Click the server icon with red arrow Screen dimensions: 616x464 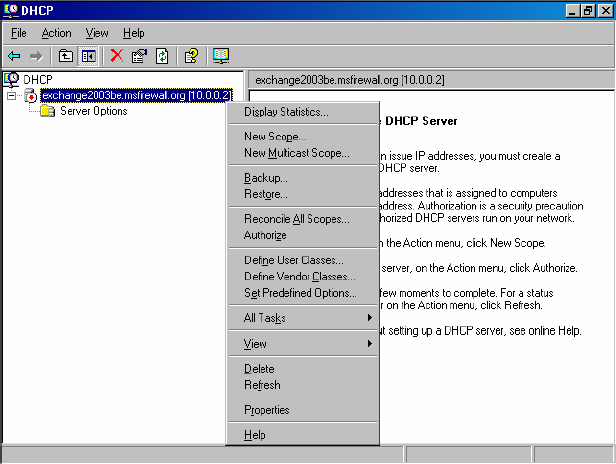[x=30, y=95]
